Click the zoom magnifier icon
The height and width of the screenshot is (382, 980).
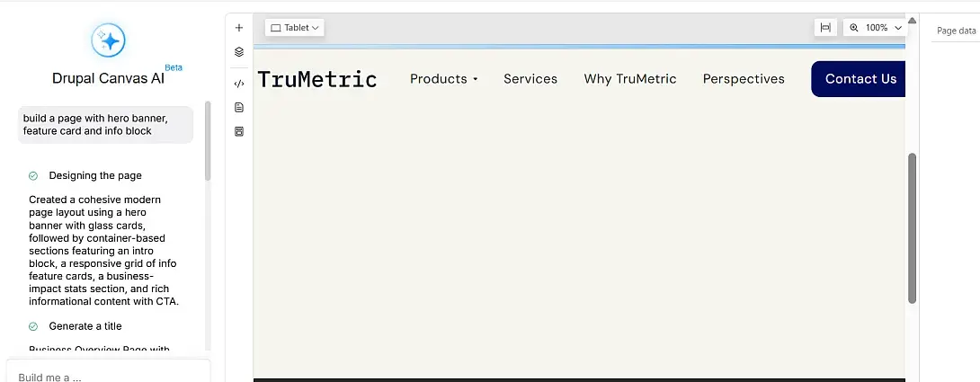tap(854, 28)
